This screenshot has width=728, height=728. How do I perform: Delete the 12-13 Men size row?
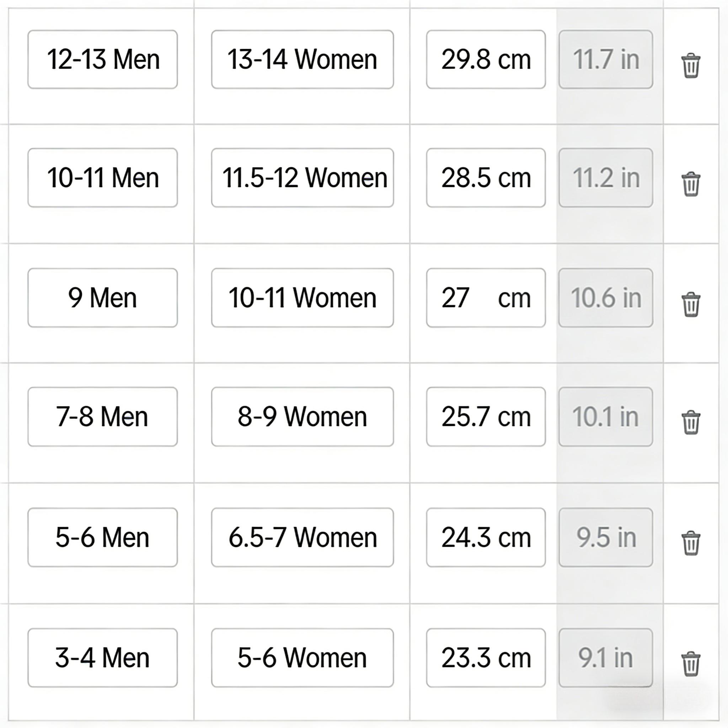[690, 66]
